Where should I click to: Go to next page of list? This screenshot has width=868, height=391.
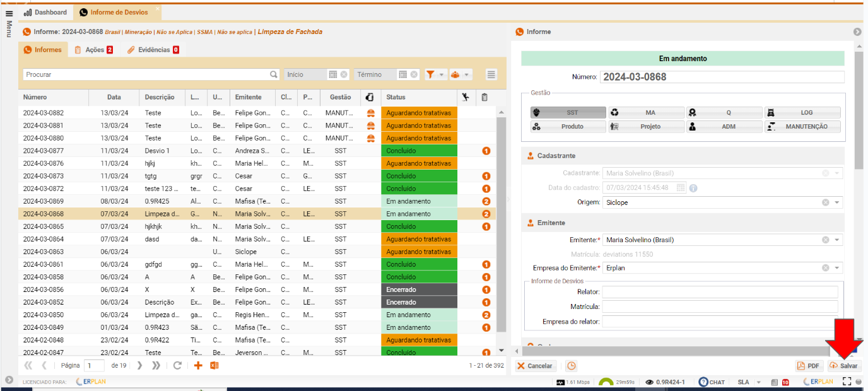[140, 365]
